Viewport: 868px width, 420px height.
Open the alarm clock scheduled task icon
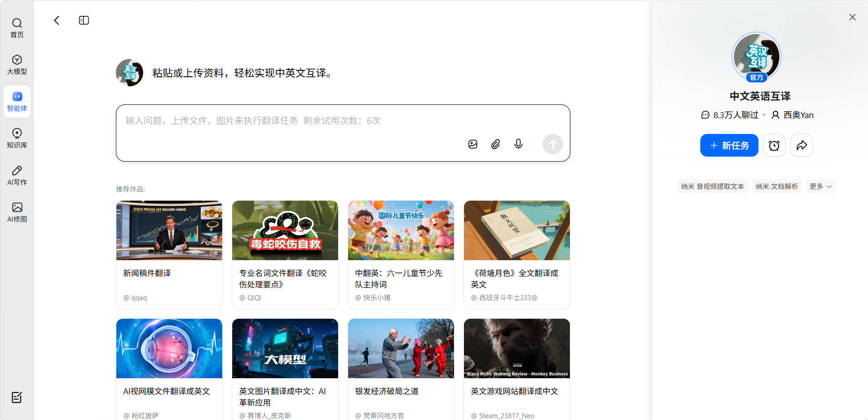pos(774,145)
